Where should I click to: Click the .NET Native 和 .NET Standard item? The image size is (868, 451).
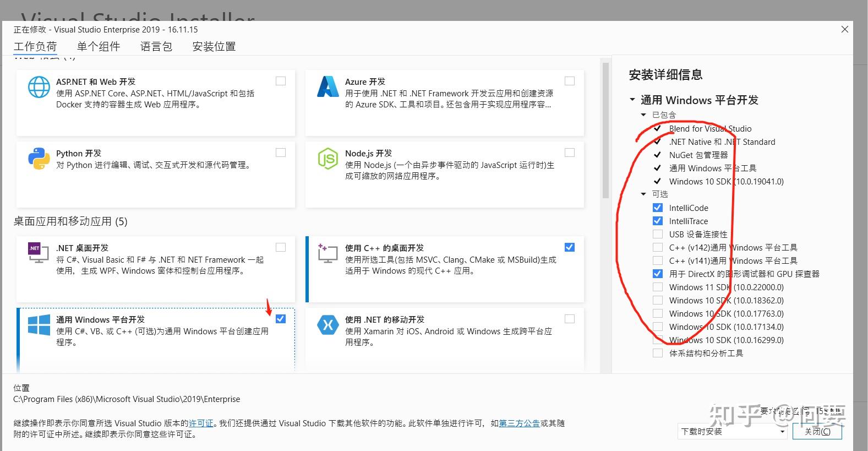tap(722, 142)
